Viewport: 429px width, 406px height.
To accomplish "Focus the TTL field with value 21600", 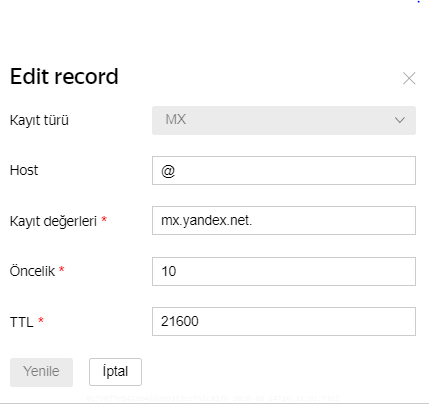I will (x=284, y=321).
